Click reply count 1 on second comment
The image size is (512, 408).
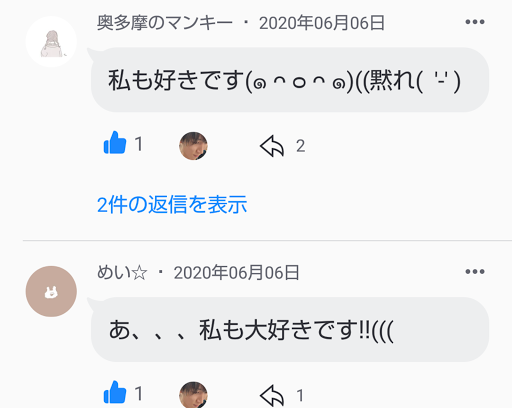[x=300, y=396]
